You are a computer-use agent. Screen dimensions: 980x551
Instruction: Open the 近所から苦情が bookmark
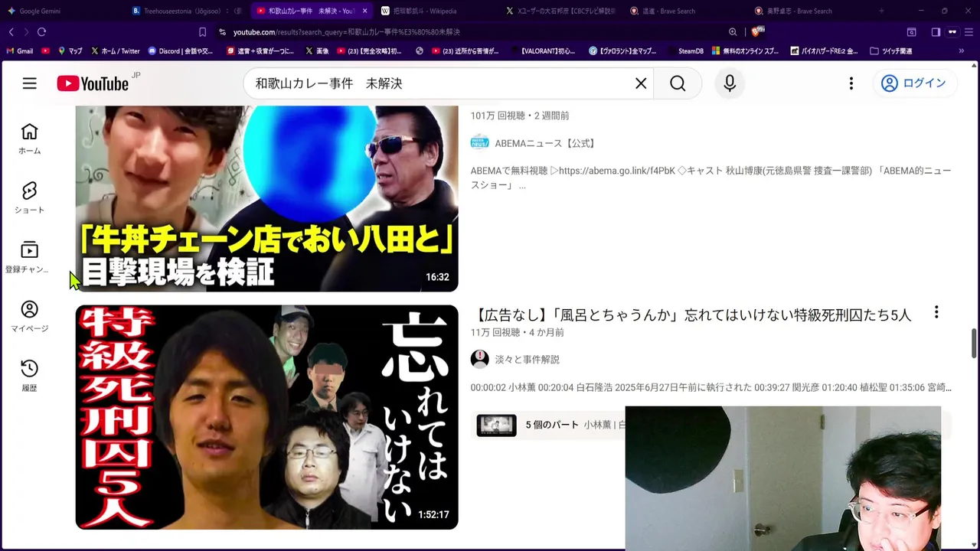point(465,51)
